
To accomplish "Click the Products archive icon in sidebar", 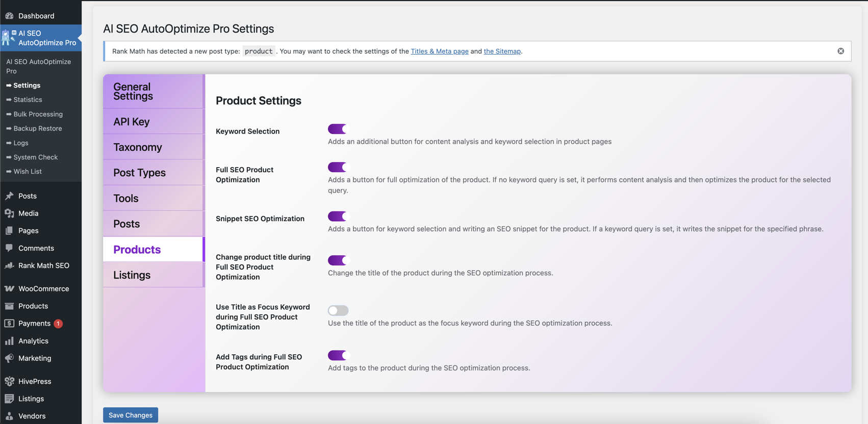I will click(x=9, y=306).
